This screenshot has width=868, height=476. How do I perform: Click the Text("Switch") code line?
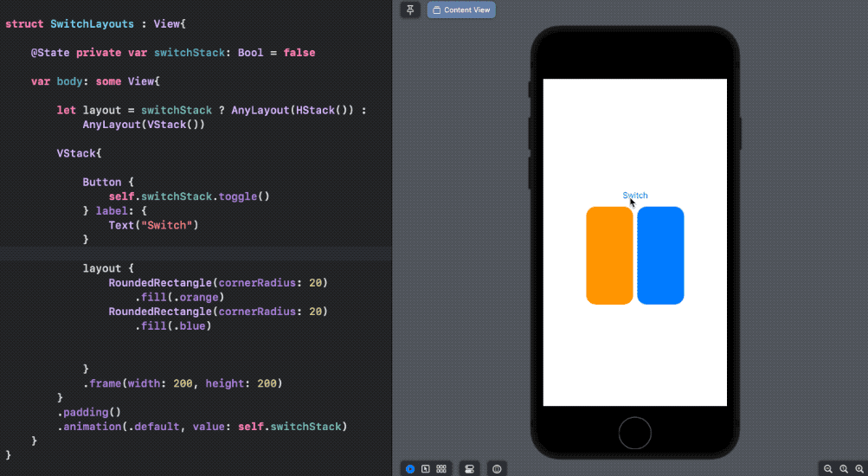tap(153, 225)
